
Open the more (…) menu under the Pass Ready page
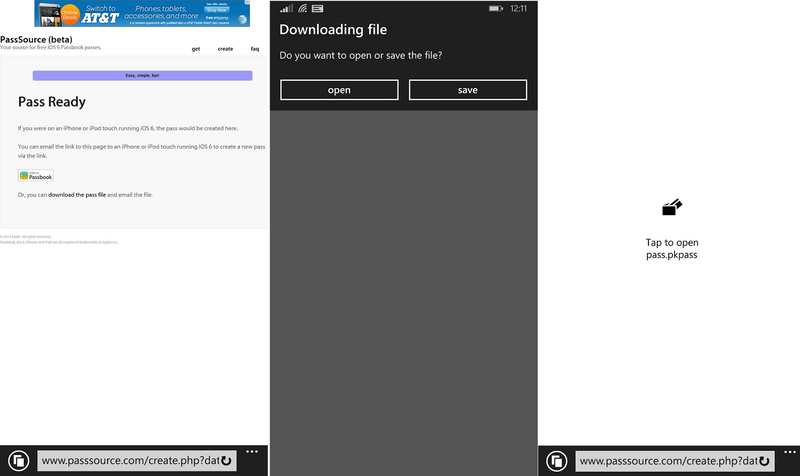click(252, 453)
